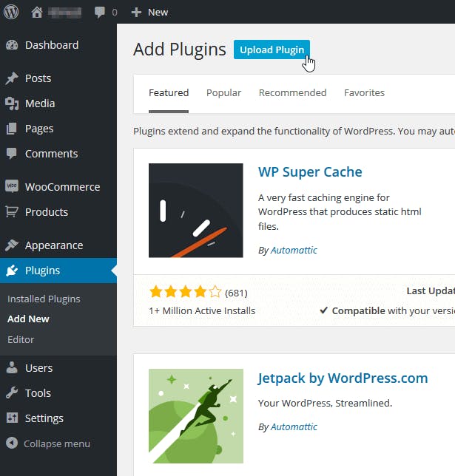
Task: Click the blurred site name in admin bar
Action: [65, 13]
